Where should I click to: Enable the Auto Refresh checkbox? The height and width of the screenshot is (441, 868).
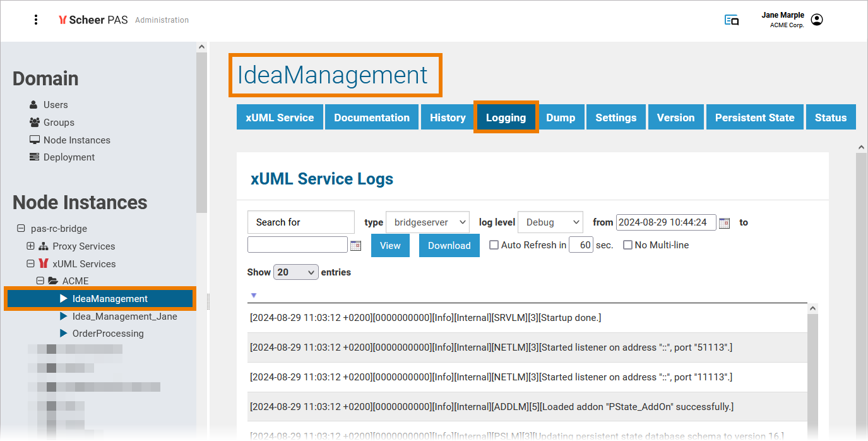[x=494, y=245]
